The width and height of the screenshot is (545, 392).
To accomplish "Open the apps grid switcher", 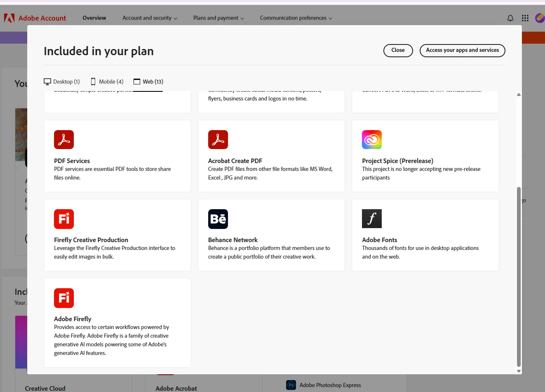I will coord(525,18).
